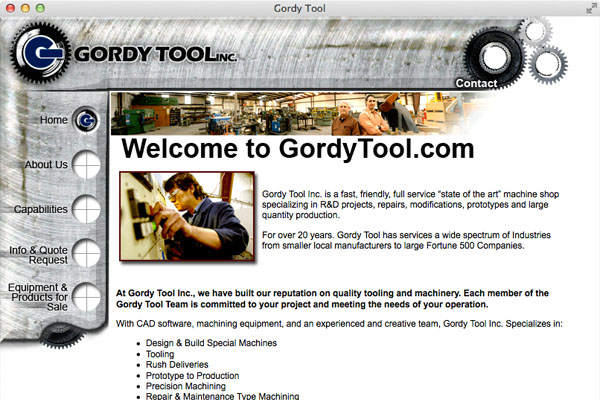The image size is (600, 400).
Task: Select the 'Rush Deliveries' list item
Action: tap(177, 365)
